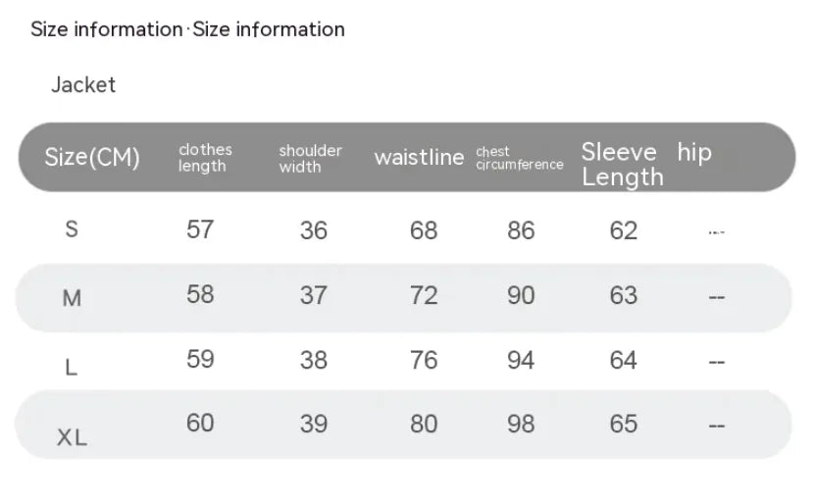This screenshot has height=504, width=816.
Task: Select the 60 clothes length value
Action: (200, 423)
